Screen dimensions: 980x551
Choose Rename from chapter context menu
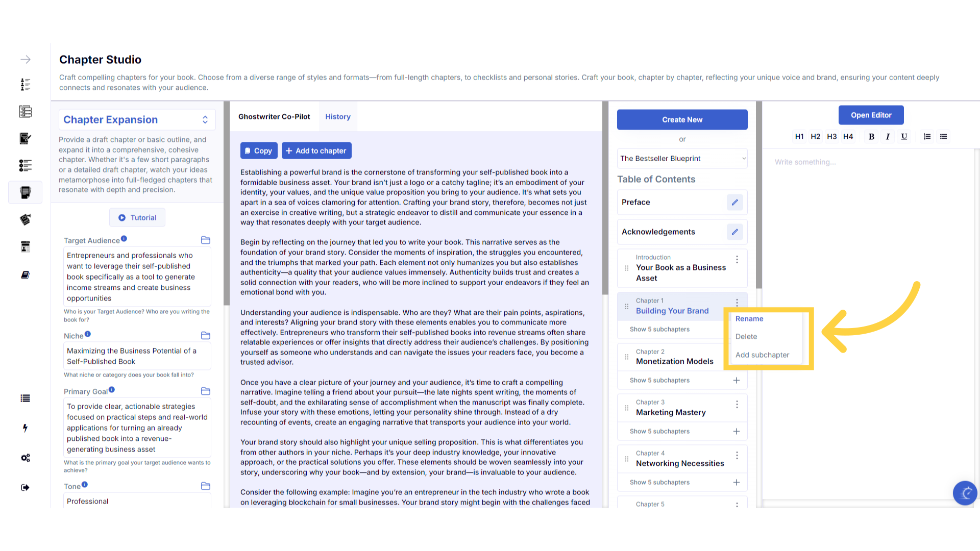[749, 319]
